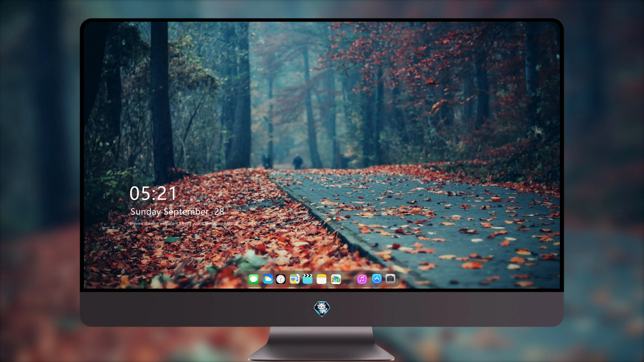Screen dimensions: 644x362
Task: Open the App Store icon
Action: [x=377, y=279]
